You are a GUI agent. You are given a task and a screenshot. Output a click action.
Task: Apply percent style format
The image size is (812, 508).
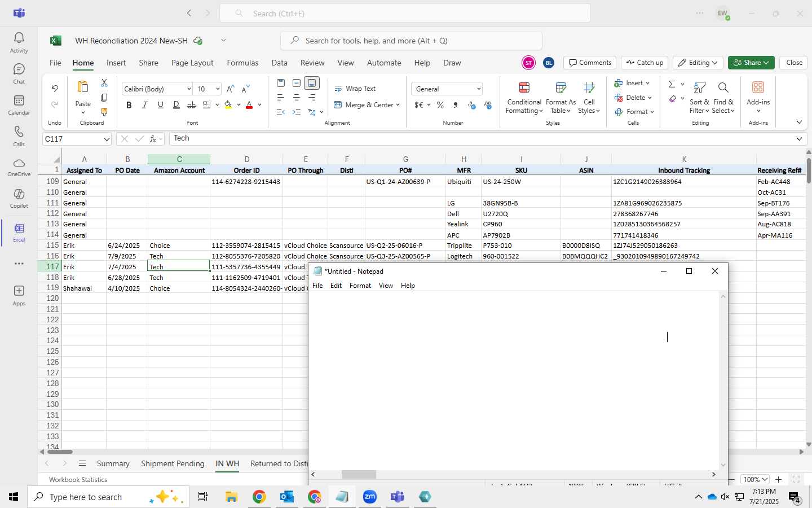click(x=440, y=105)
